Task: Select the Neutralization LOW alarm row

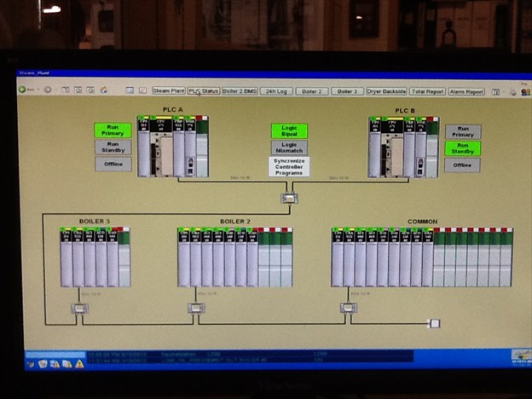Action: [250, 354]
